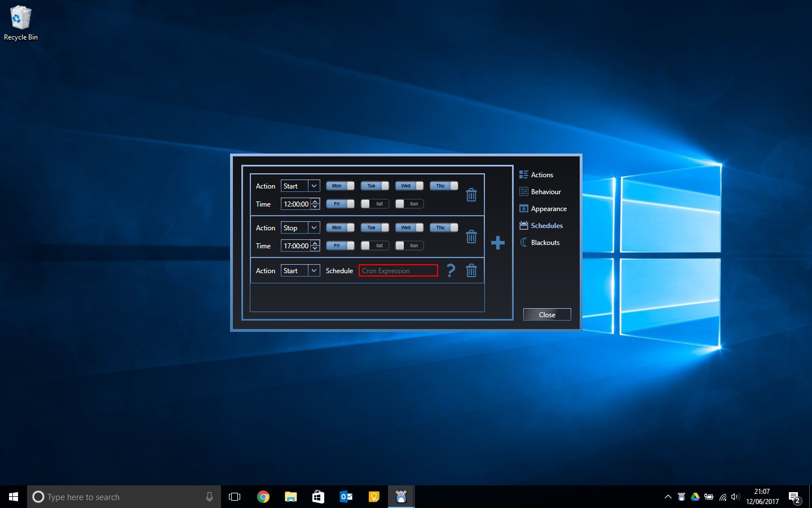Click inside the Cron Expression field
This screenshot has width=812, height=508.
pos(398,270)
